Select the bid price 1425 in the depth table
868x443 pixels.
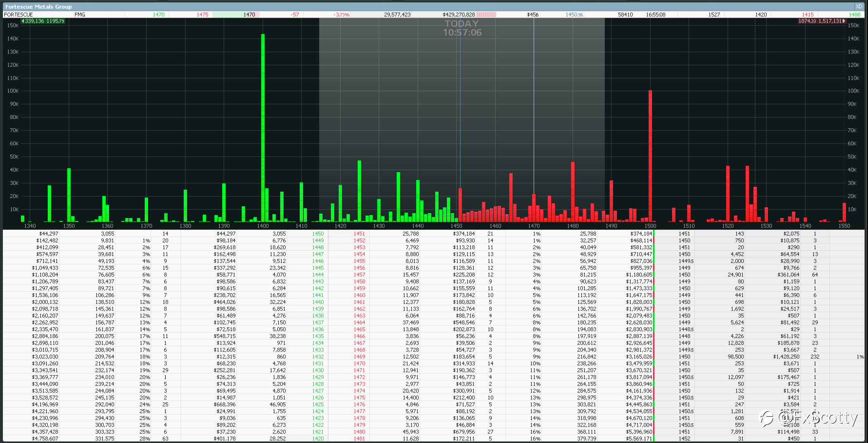coord(318,404)
